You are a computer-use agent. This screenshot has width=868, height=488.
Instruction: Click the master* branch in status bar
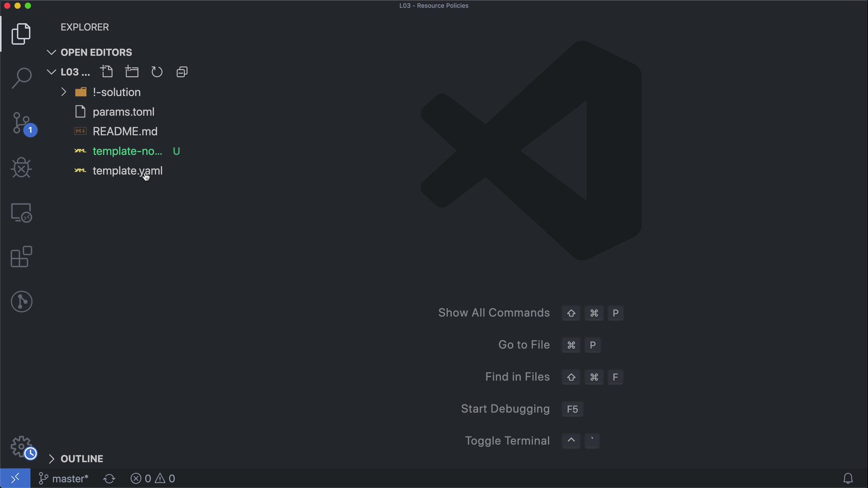64,479
